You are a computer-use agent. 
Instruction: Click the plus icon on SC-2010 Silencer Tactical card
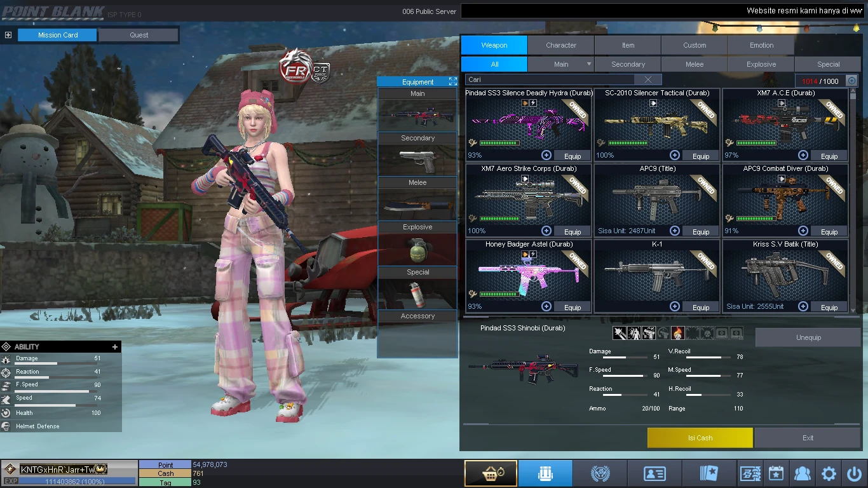click(x=675, y=155)
